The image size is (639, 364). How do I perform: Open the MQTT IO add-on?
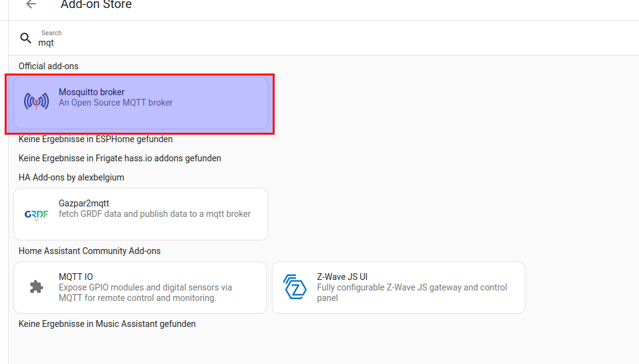coord(76,277)
